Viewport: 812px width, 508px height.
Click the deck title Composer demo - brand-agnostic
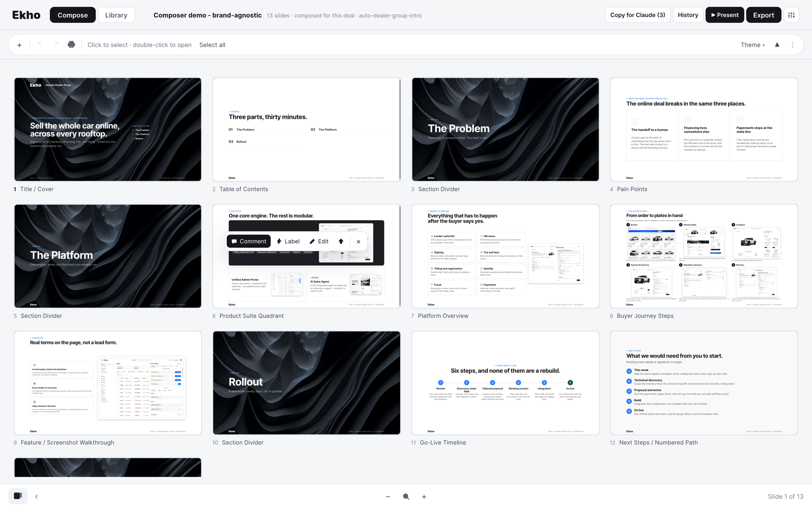pyautogui.click(x=208, y=15)
